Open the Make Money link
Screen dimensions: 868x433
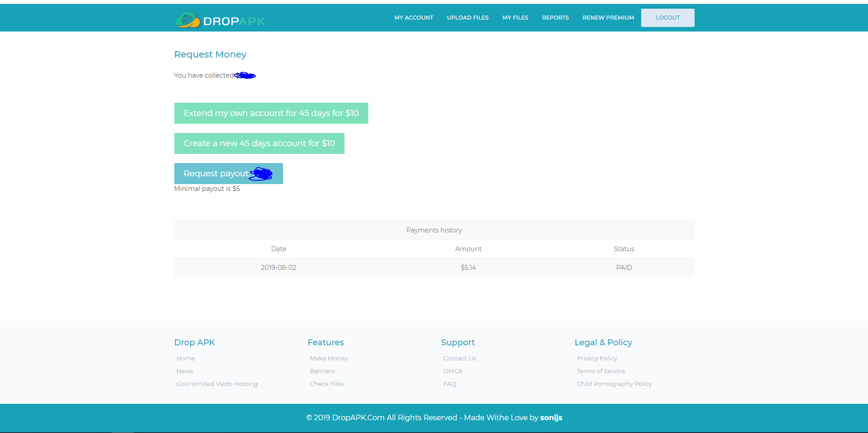click(329, 359)
